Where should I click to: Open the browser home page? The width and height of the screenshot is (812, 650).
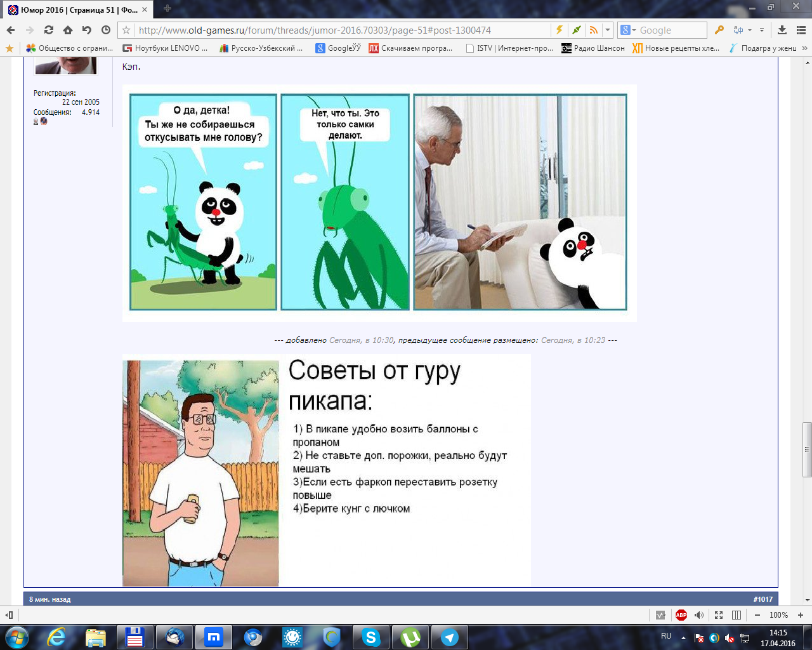68,30
